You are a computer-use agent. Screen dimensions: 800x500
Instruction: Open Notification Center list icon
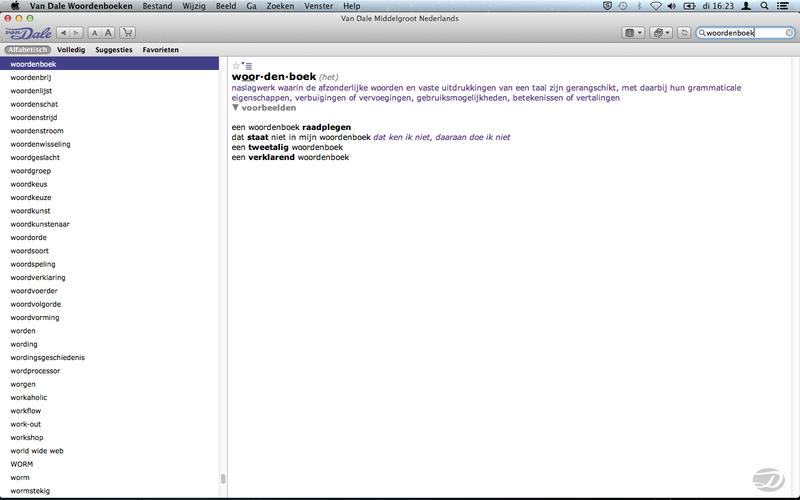[x=783, y=6]
